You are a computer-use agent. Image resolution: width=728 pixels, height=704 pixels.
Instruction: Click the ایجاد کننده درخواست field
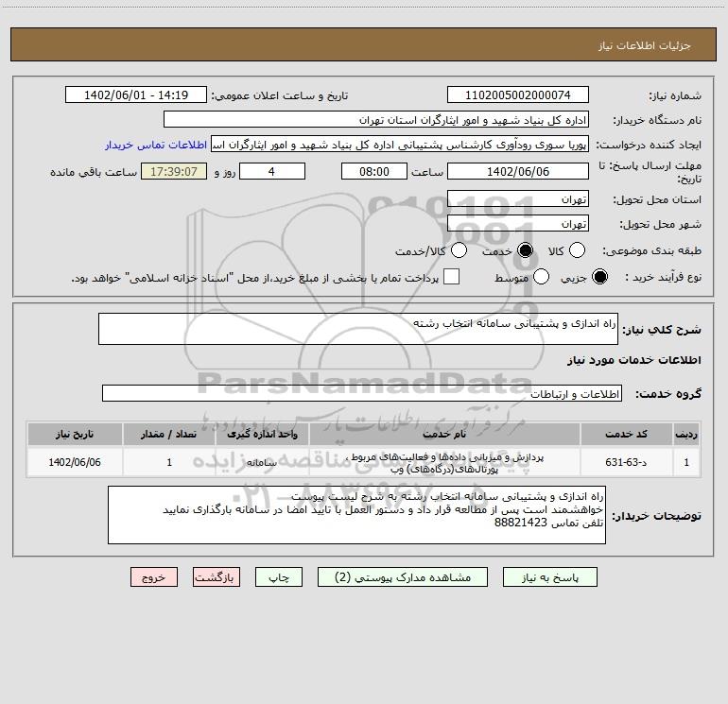(400, 145)
